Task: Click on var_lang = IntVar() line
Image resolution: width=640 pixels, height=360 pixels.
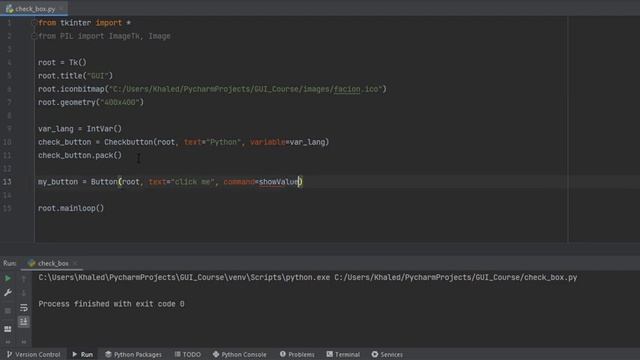Action: (80, 129)
